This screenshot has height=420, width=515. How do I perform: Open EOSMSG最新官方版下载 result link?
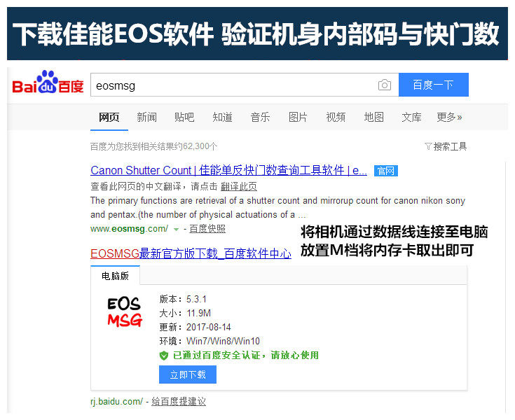[x=191, y=253]
